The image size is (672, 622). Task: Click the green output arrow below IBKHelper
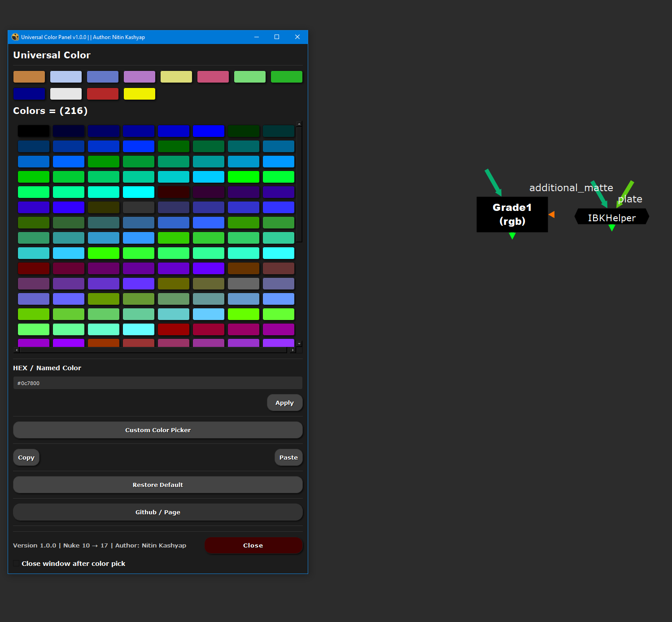611,228
